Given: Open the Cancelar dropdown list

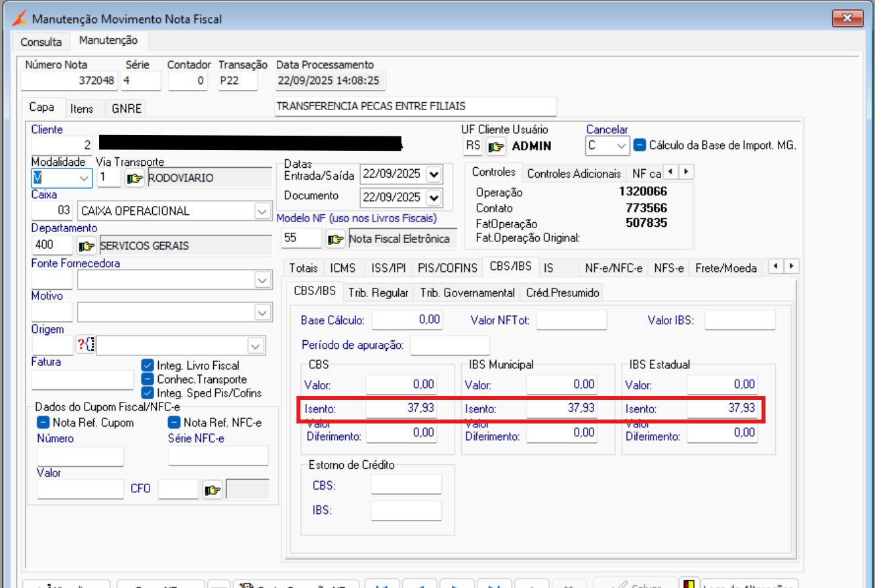Looking at the screenshot, I should [621, 146].
